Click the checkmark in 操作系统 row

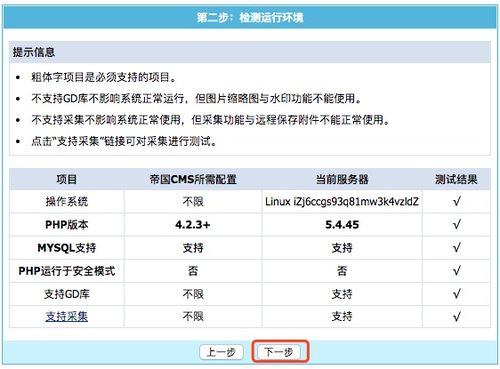pyautogui.click(x=457, y=201)
